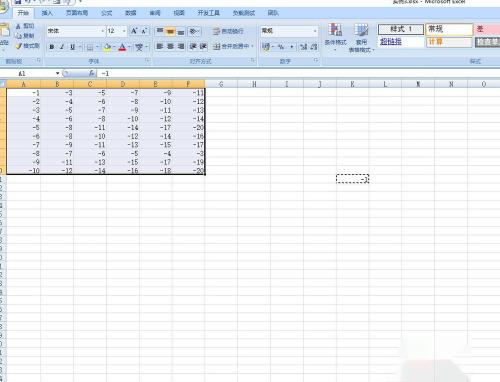The image size is (500, 382).
Task: Open the 开发工具 ribbon tab
Action: point(208,13)
